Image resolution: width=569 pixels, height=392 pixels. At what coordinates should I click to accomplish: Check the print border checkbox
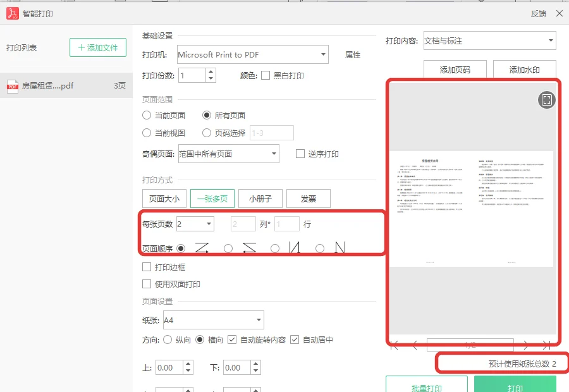click(x=147, y=267)
